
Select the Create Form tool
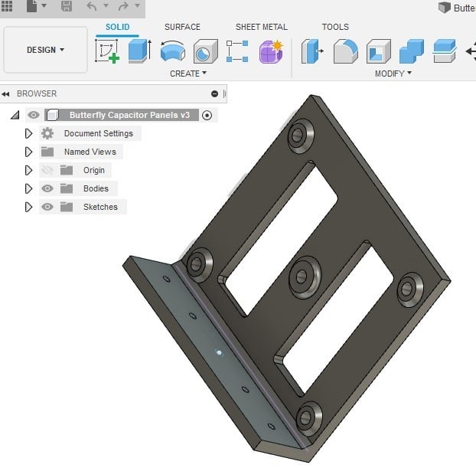(272, 51)
